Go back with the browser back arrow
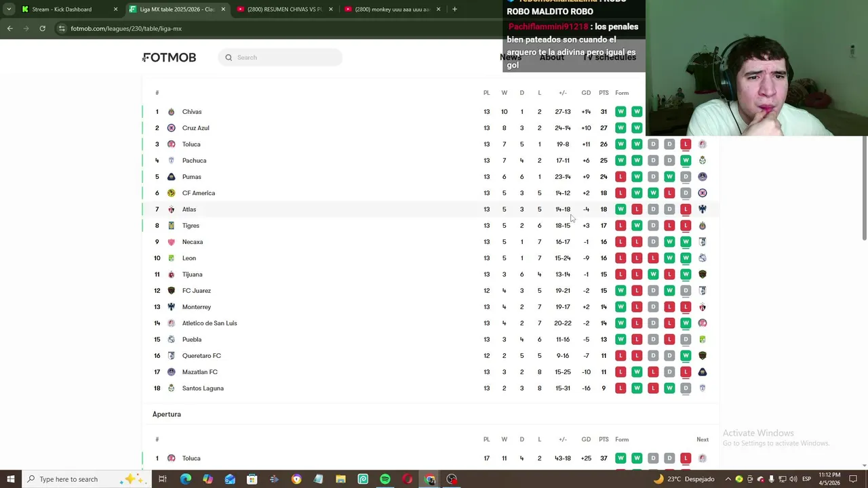This screenshot has width=868, height=488. pos(9,28)
